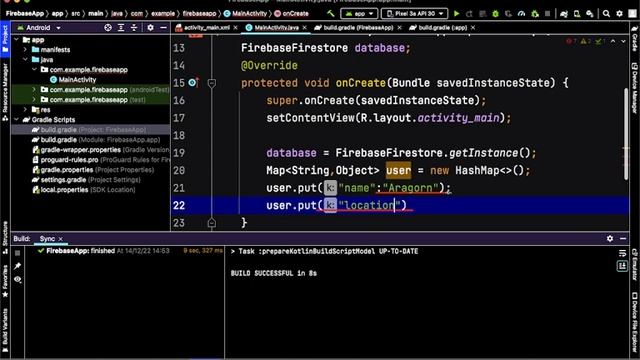Click the Stop square button in toolbar
This screenshot has width=640, height=360.
point(547,14)
